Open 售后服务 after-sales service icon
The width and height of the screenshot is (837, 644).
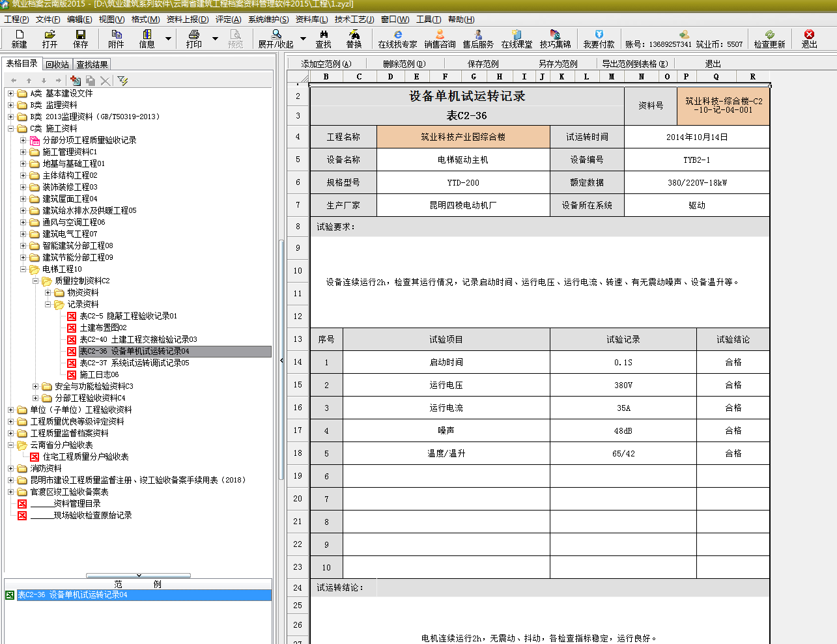coord(478,38)
